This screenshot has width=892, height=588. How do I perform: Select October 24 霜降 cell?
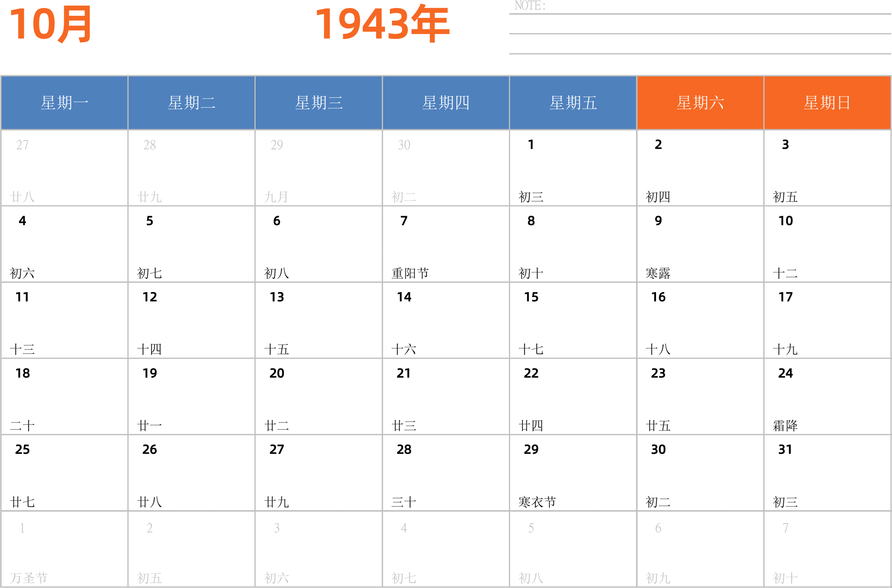pos(827,396)
